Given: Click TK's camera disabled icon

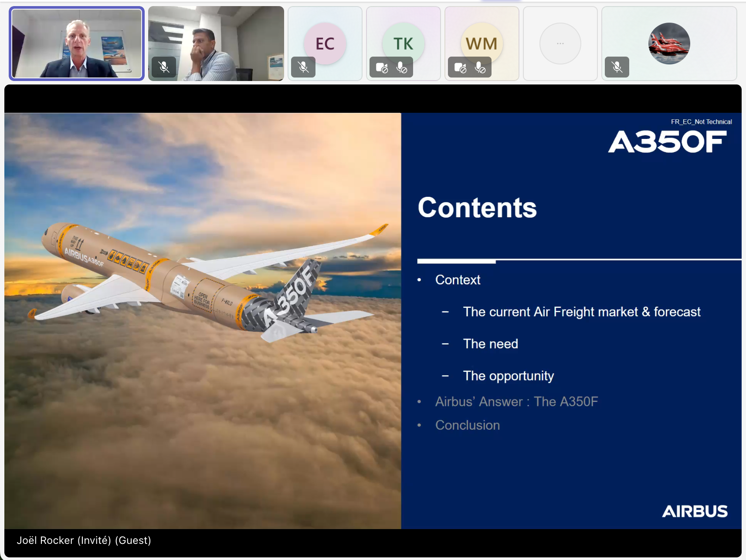Looking at the screenshot, I should [x=382, y=67].
